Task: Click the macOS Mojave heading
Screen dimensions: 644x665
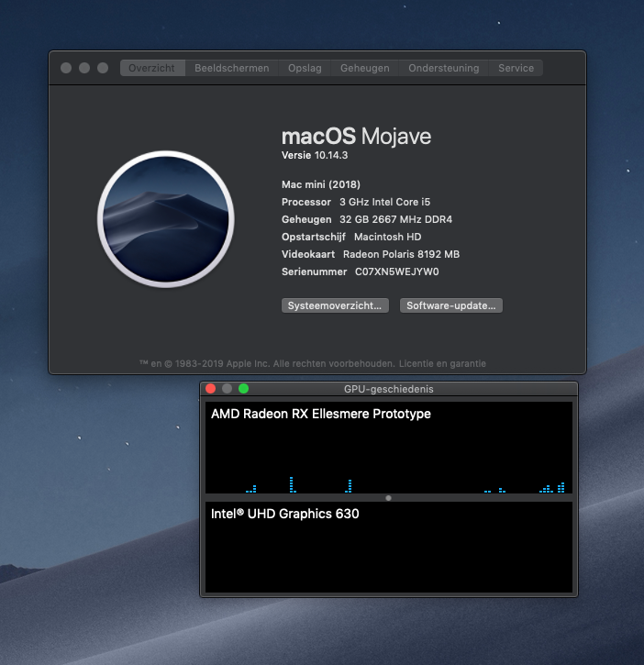Action: click(356, 136)
